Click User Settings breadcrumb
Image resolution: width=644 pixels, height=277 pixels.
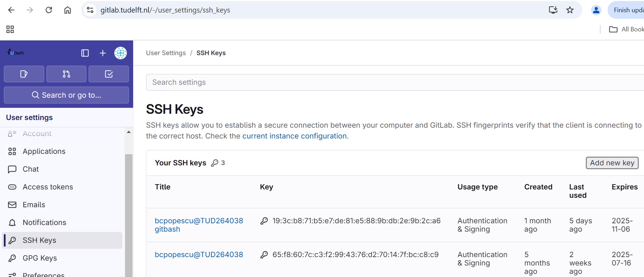pos(166,53)
